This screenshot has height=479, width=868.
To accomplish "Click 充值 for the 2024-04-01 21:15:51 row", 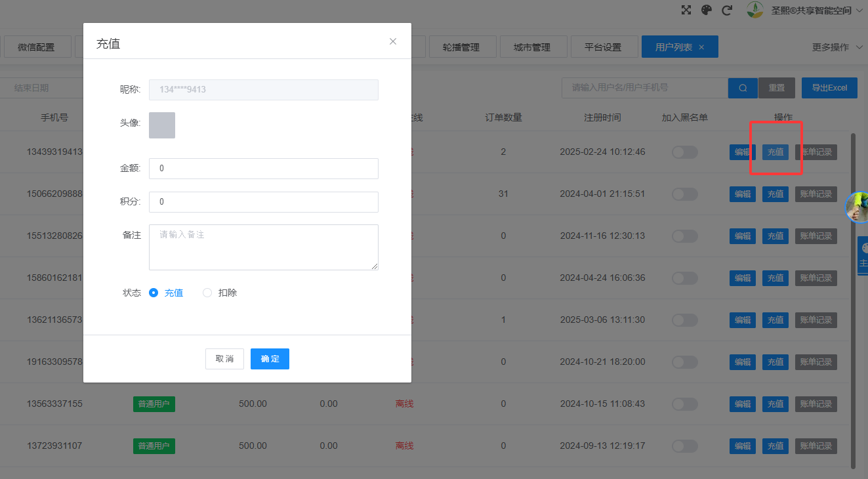I will click(775, 194).
